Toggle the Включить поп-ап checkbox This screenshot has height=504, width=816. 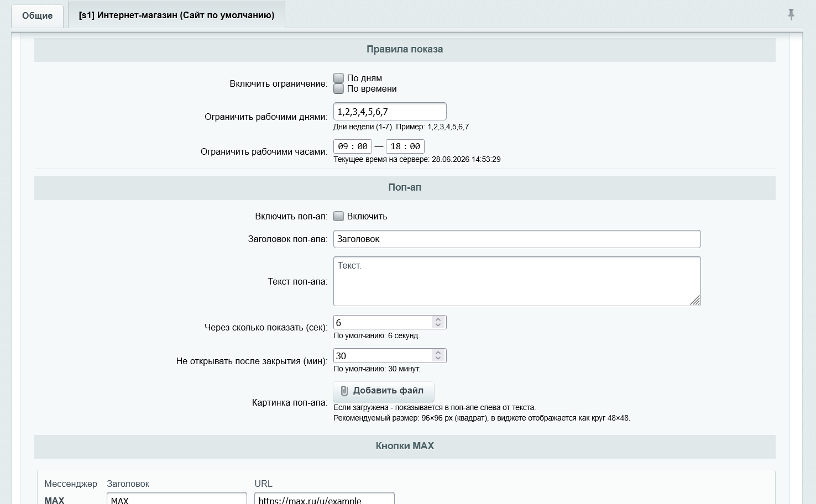pos(339,216)
